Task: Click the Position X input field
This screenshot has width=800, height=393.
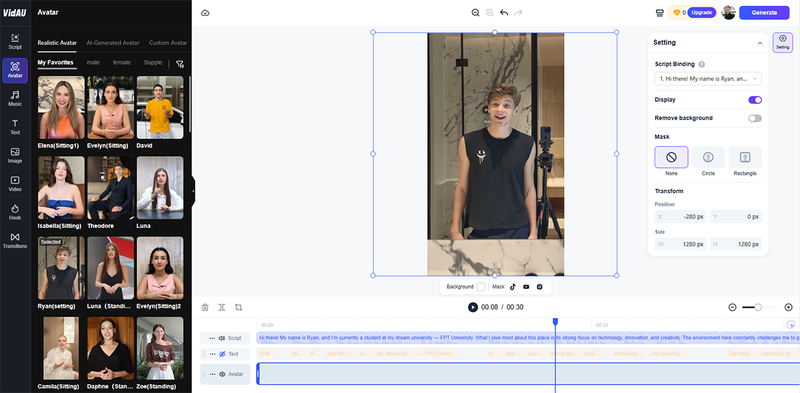Action: point(681,216)
